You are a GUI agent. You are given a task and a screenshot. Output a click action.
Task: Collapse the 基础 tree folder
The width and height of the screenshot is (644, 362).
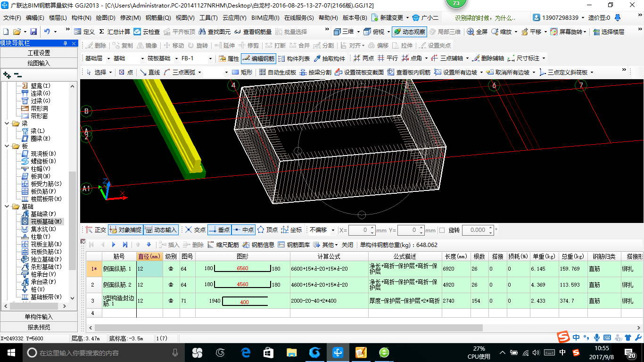pos(7,206)
